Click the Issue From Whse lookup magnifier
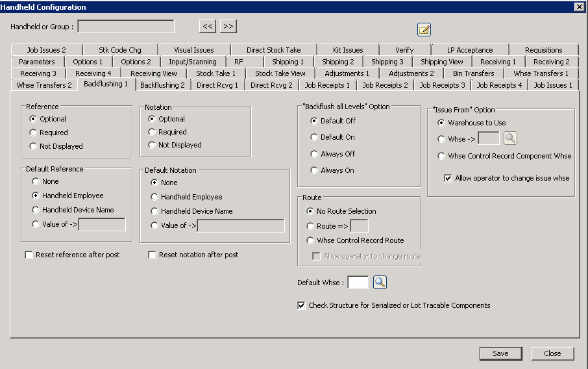Image resolution: width=588 pixels, height=369 pixels. coord(510,138)
